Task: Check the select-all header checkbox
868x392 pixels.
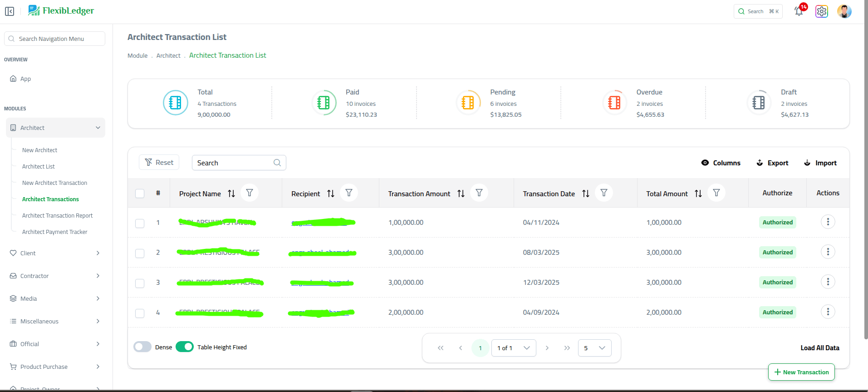Action: [140, 194]
